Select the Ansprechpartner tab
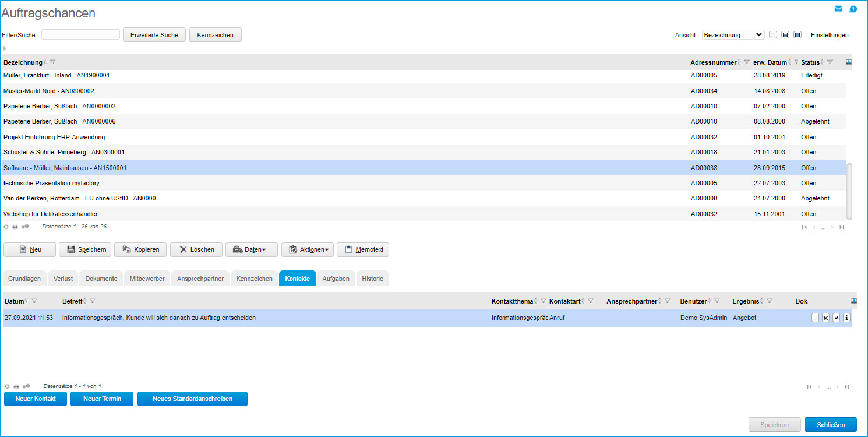Screen dimensions: 868x437 click(x=200, y=279)
